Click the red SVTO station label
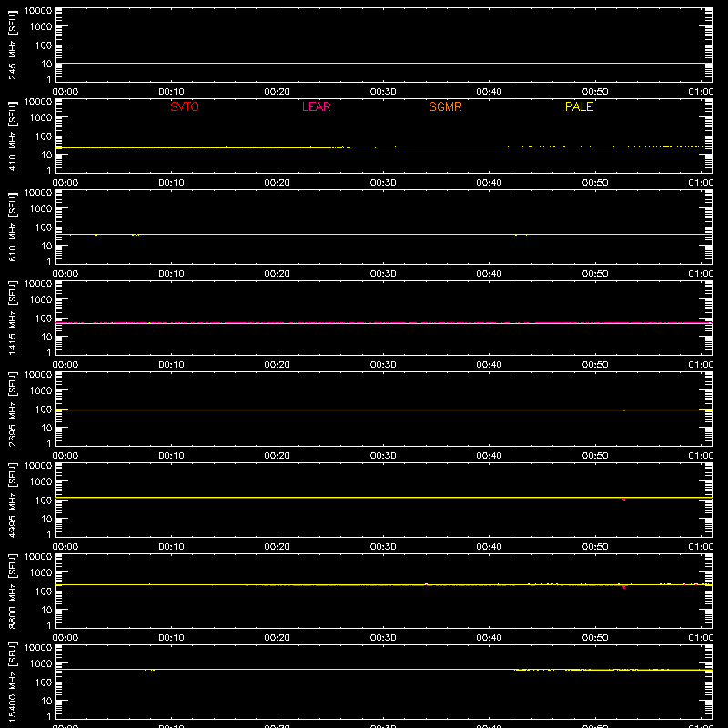 (x=185, y=106)
